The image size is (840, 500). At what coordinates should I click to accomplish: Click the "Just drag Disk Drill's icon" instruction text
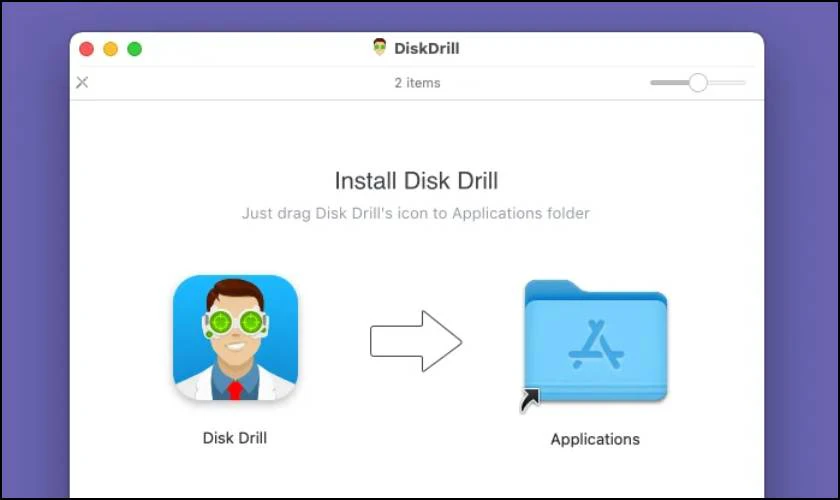coord(416,213)
